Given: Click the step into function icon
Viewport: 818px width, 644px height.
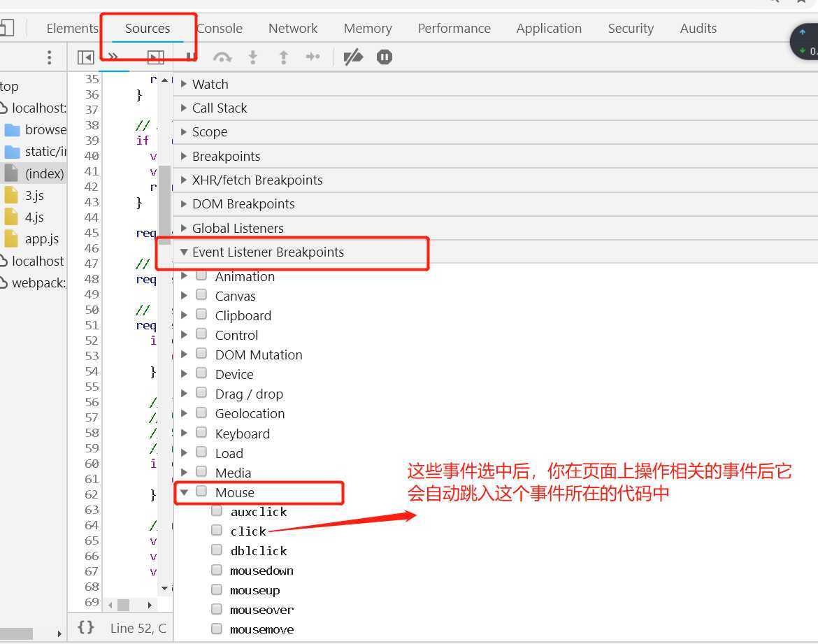Looking at the screenshot, I should 253,57.
